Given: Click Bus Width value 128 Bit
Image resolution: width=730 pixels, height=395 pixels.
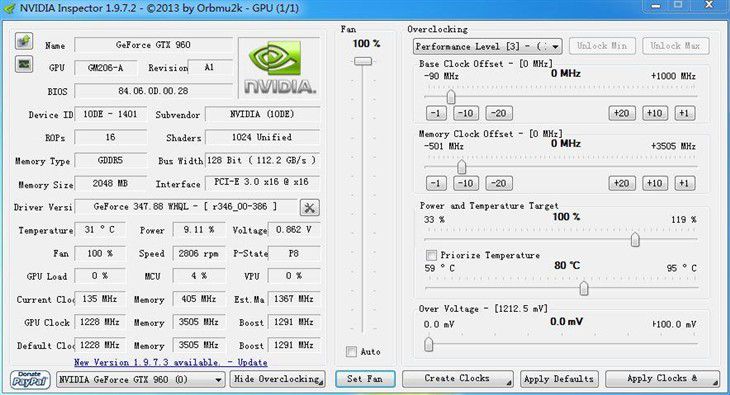Looking at the screenshot, I should (262, 160).
